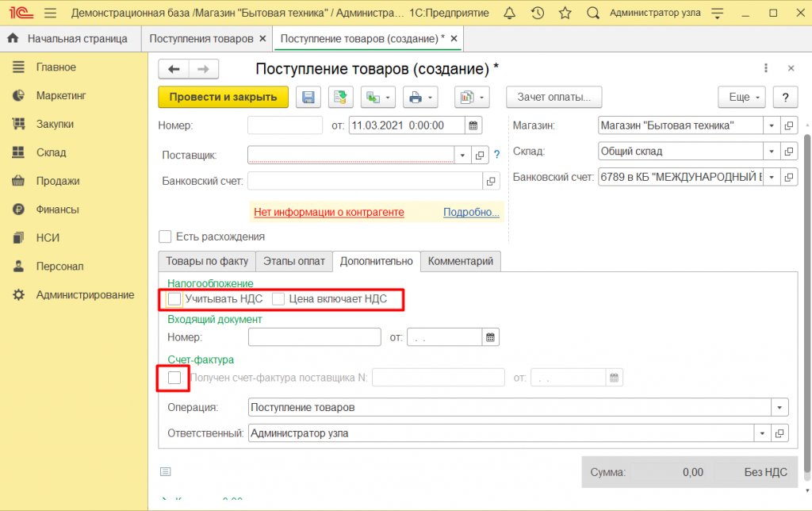Click the post document icon in toolbar

pos(340,97)
